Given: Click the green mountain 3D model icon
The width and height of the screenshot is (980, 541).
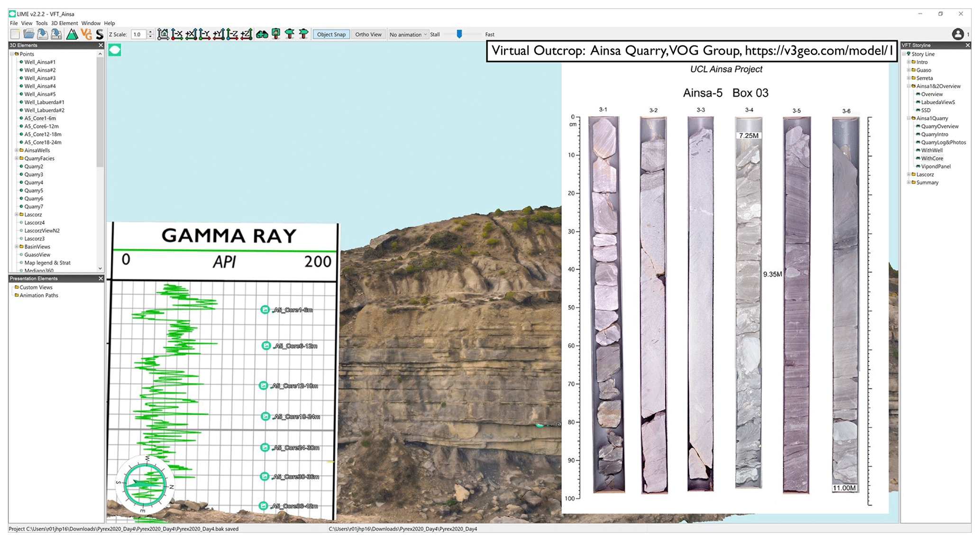Looking at the screenshot, I should point(72,34).
